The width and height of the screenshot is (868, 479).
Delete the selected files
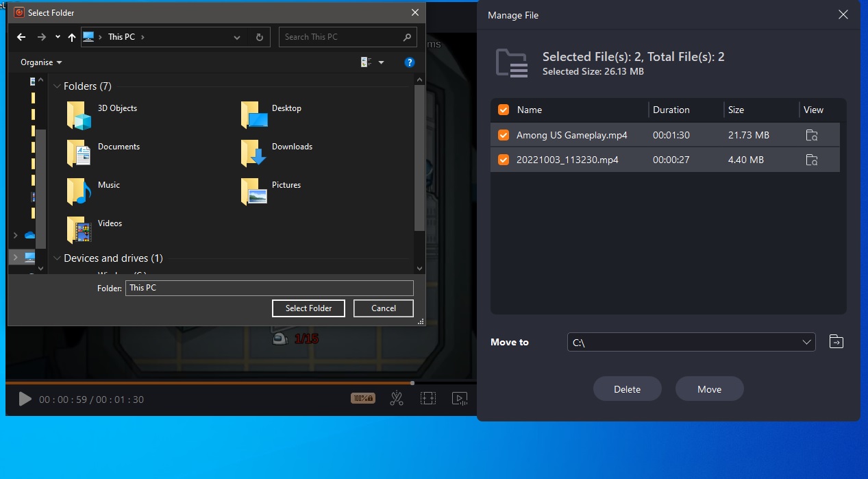(628, 389)
